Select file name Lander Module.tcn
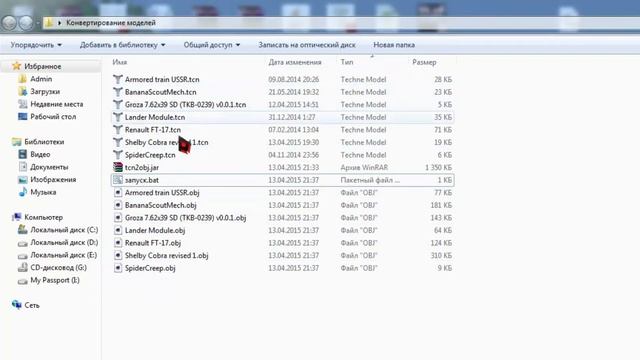 point(155,117)
